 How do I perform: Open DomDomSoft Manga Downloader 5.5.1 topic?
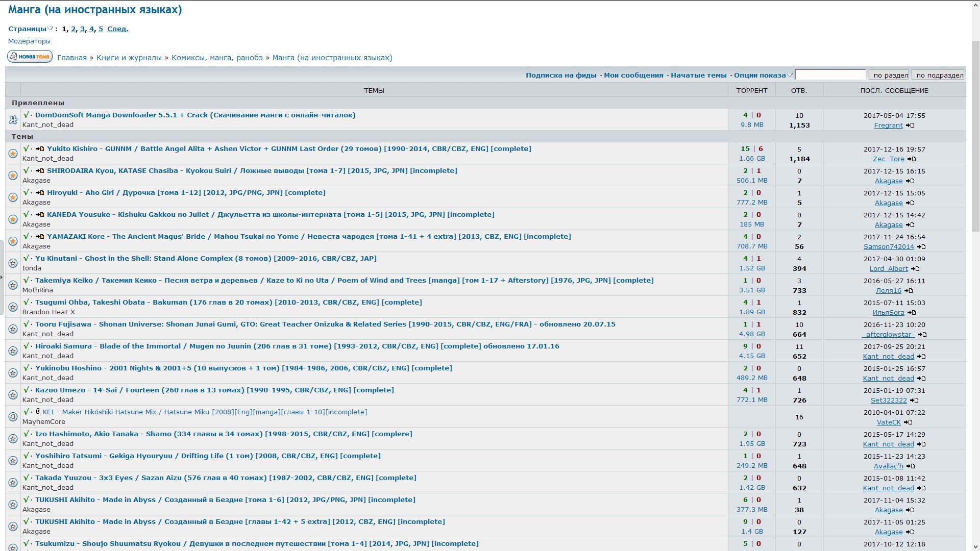(x=195, y=115)
